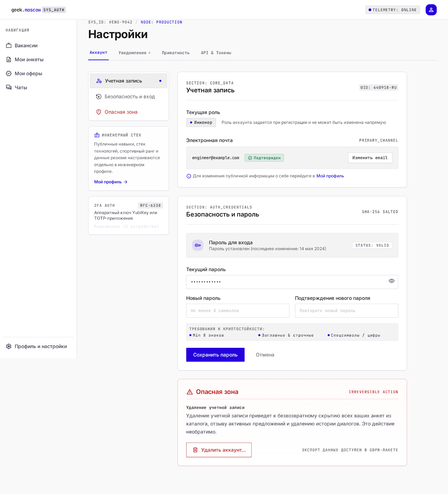Click the checkmark icon in Подтвержден badge
This screenshot has height=494, width=448.
point(250,158)
